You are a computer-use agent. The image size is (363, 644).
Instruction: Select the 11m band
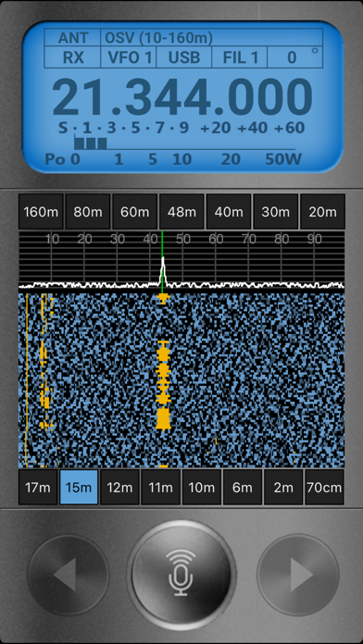tap(160, 488)
